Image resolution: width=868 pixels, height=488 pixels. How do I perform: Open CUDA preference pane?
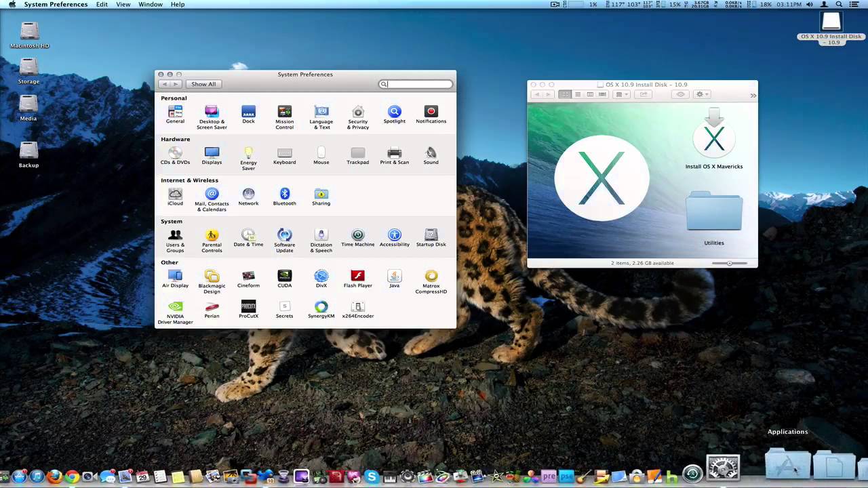coord(285,277)
